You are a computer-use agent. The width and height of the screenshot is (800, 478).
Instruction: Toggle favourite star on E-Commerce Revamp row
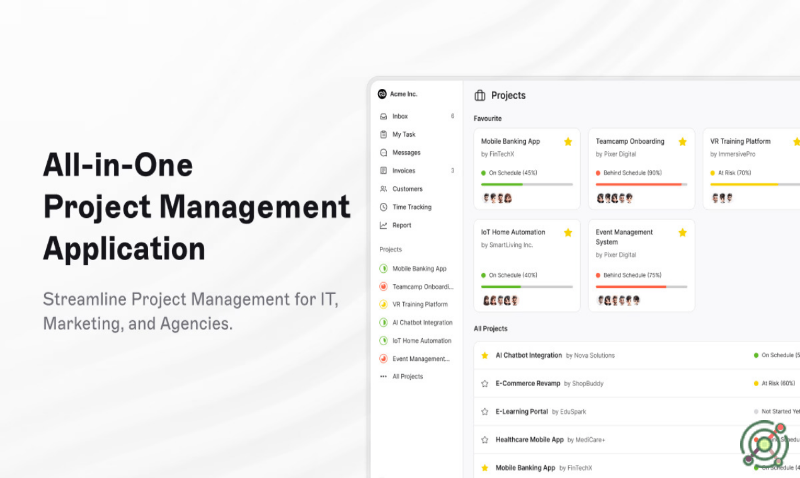[485, 383]
